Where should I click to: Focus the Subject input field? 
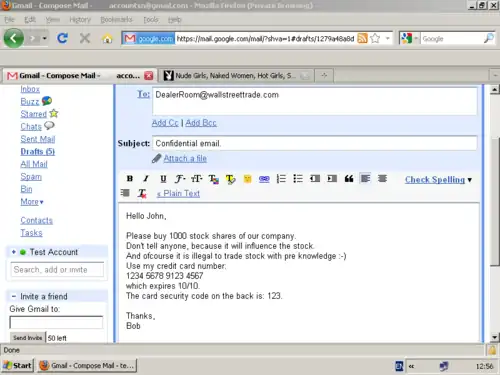[314, 143]
